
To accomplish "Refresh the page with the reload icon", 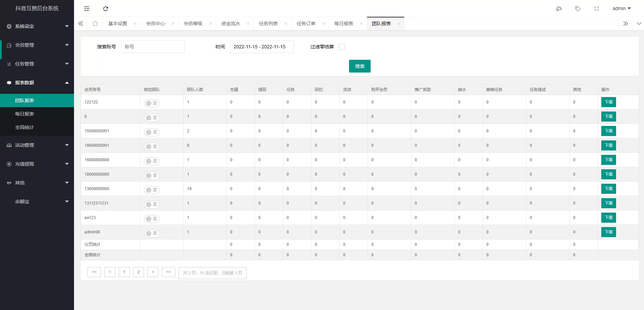I will [x=106, y=8].
